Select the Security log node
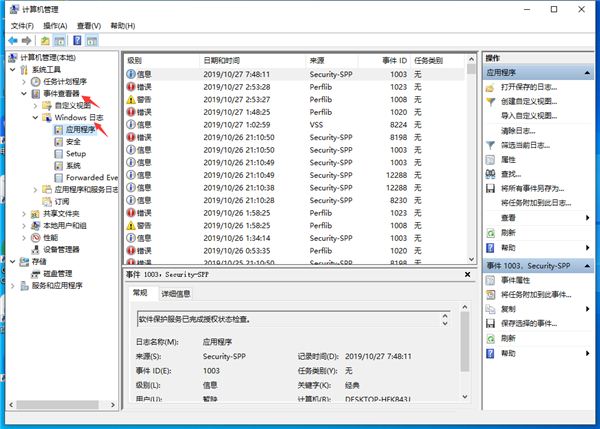The height and width of the screenshot is (429, 600). 73,141
